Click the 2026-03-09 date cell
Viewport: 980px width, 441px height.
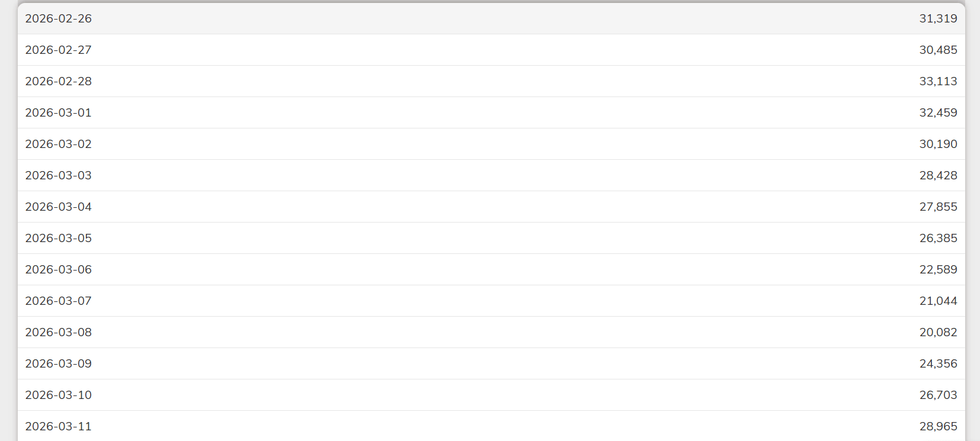[x=58, y=363]
